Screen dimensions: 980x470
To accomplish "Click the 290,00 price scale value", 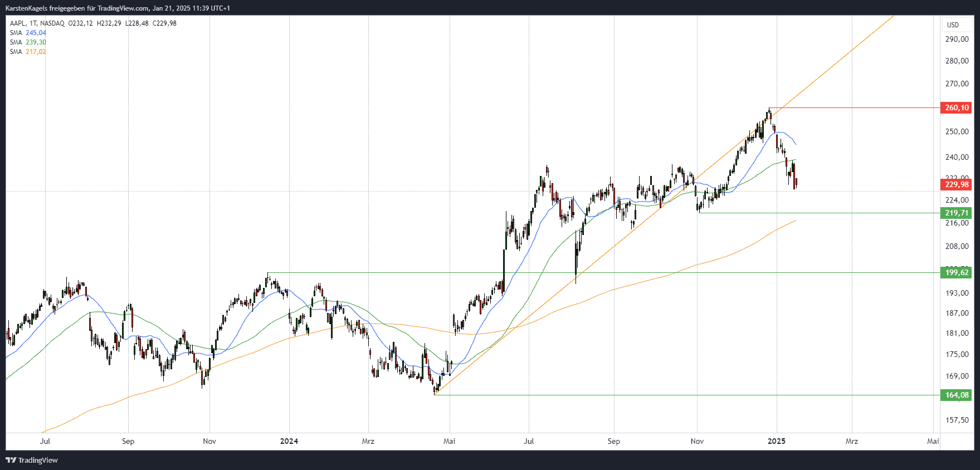I will (x=957, y=39).
